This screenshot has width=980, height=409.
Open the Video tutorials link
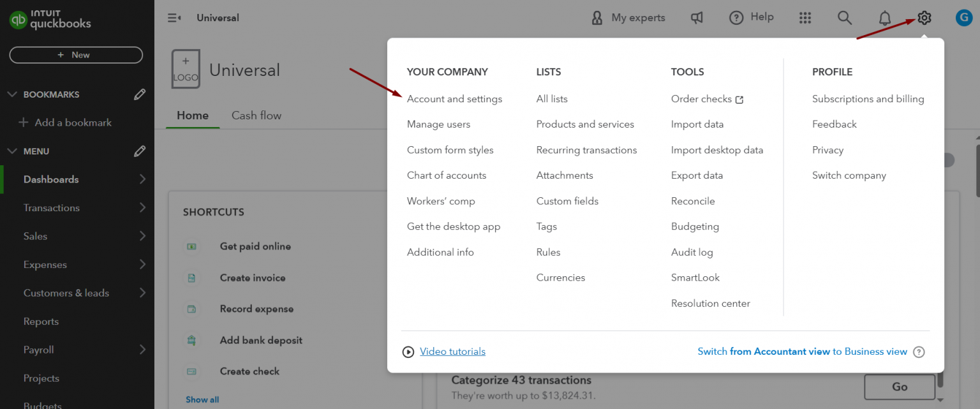click(452, 352)
